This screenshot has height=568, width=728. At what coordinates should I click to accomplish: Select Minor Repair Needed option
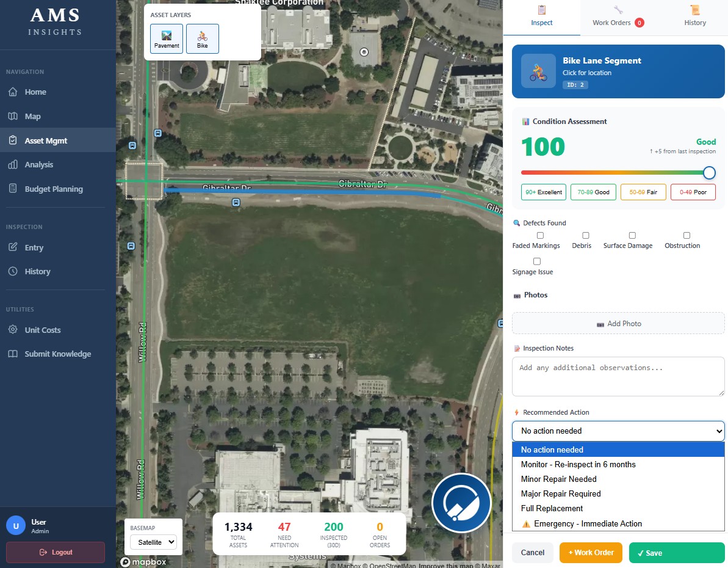tap(618, 479)
